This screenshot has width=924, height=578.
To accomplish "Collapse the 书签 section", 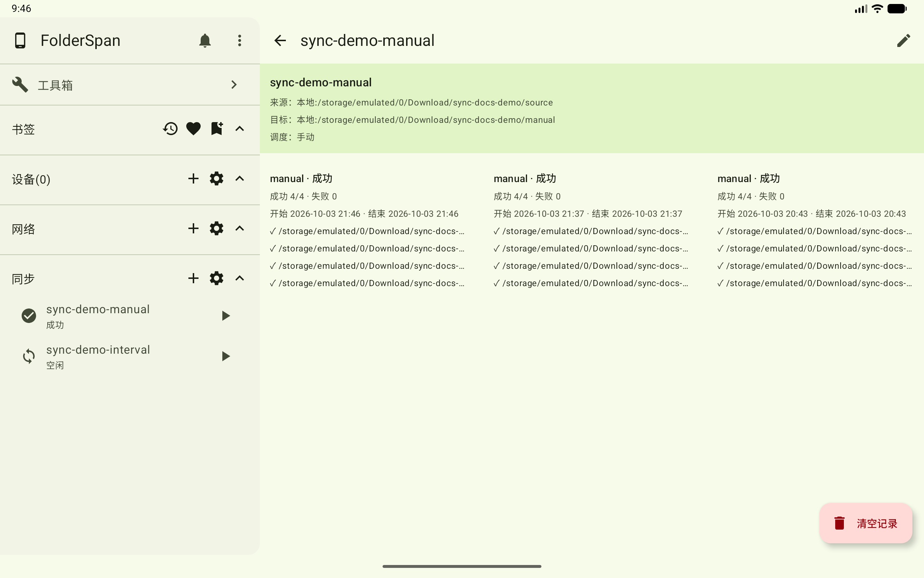I will pos(239,129).
